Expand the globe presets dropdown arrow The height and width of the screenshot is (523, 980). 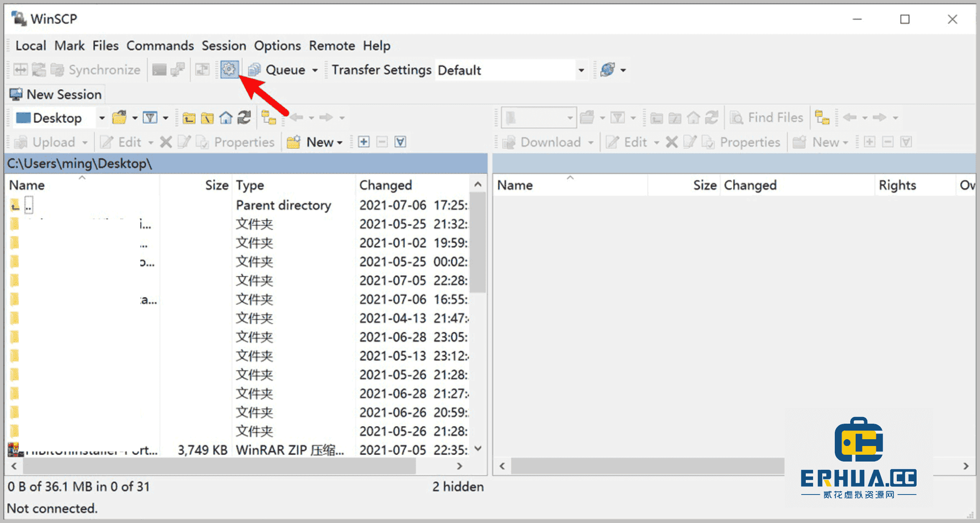[623, 70]
